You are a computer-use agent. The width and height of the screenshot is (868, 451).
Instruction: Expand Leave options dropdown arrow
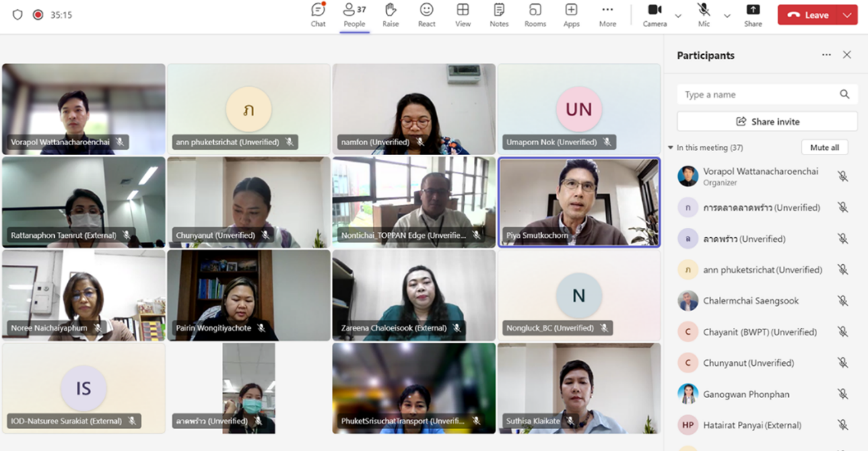[x=848, y=15]
